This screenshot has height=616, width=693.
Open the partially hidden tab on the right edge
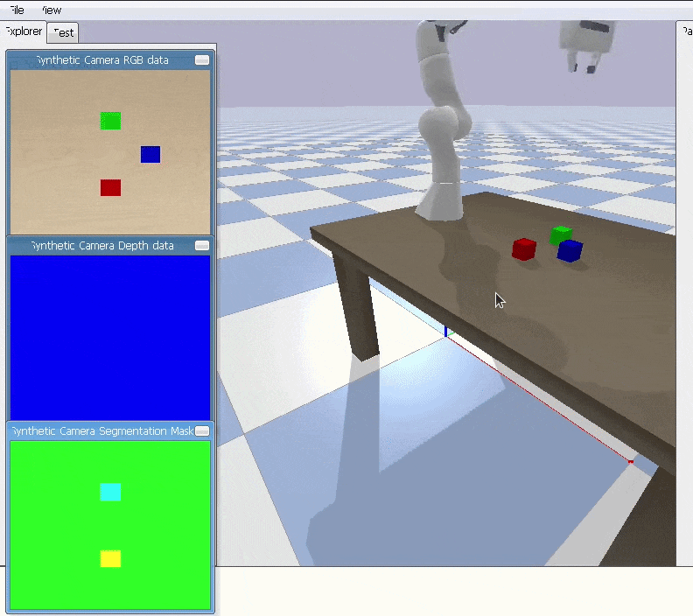(684, 31)
